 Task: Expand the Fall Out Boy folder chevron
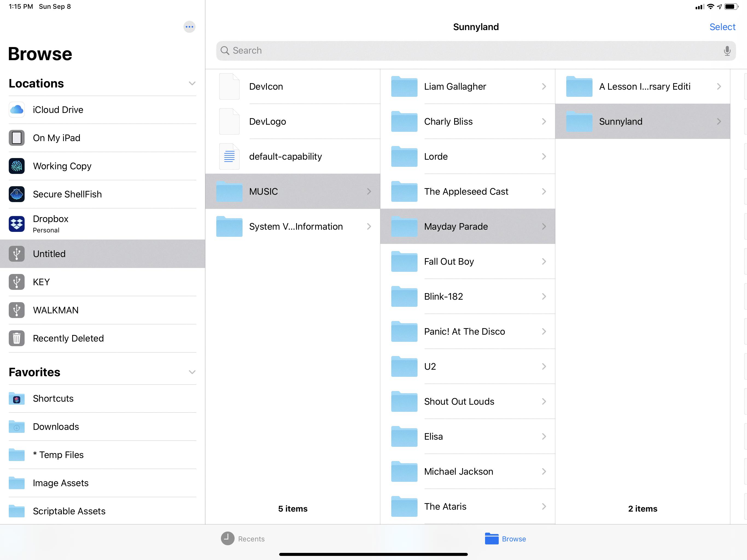coord(544,261)
